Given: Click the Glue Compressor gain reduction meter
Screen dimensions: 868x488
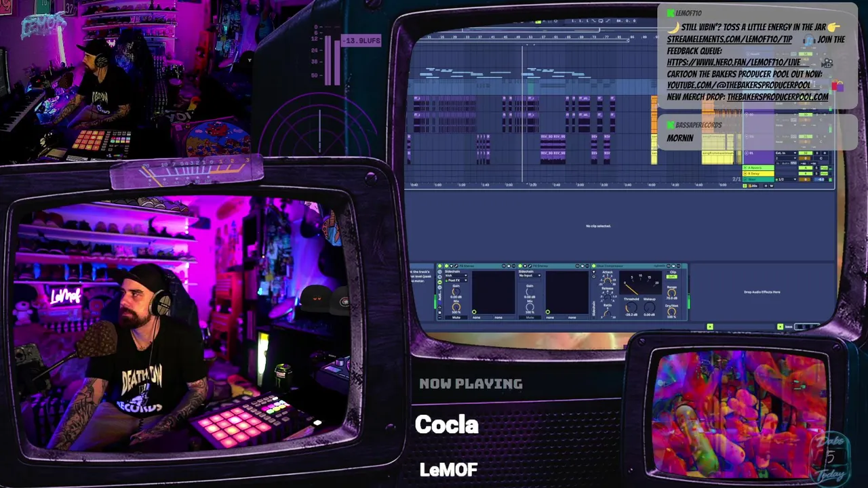Looking at the screenshot, I should (x=640, y=283).
